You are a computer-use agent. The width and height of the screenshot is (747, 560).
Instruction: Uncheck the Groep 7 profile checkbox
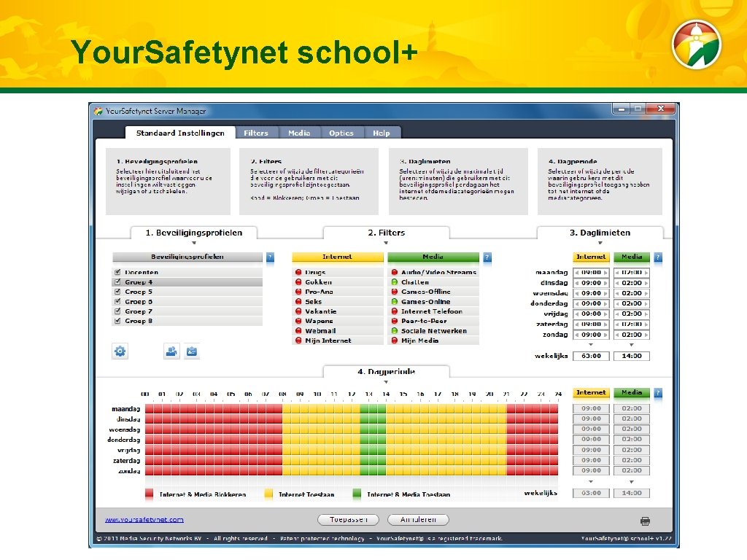pyautogui.click(x=117, y=311)
